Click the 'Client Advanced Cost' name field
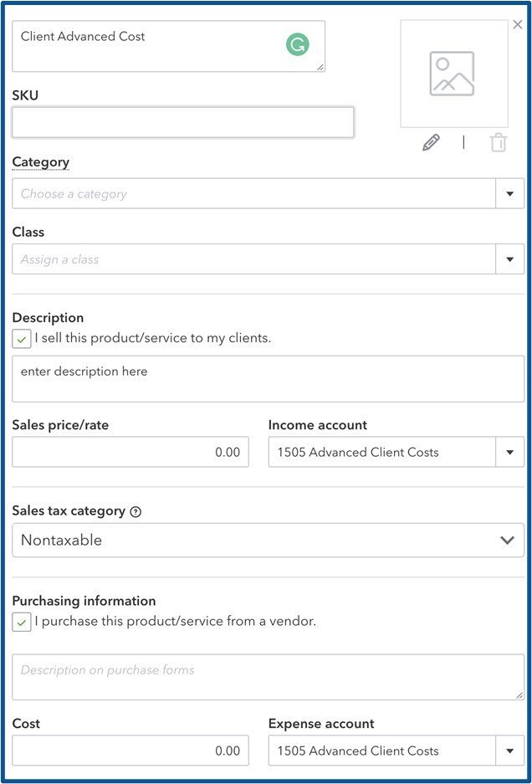This screenshot has width=532, height=784. click(151, 46)
